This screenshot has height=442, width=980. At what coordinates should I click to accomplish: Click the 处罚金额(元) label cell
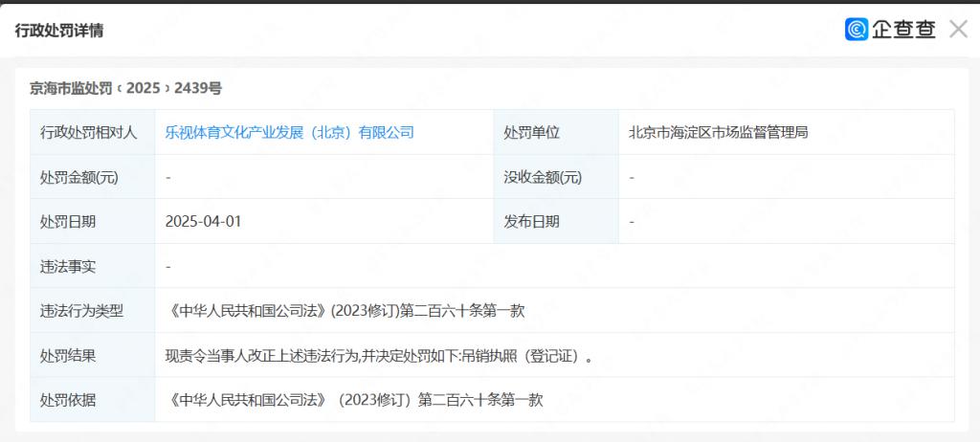point(93,177)
